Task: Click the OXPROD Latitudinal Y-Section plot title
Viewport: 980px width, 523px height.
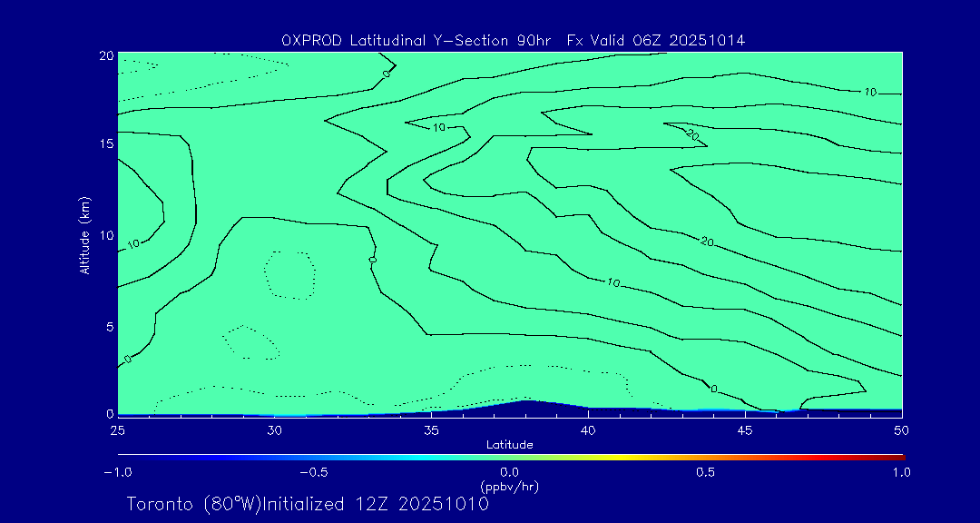Action: click(x=513, y=41)
